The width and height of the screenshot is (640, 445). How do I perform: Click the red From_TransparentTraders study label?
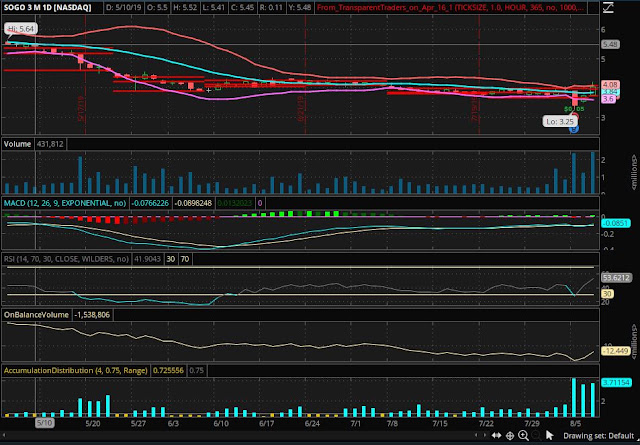pyautogui.click(x=451, y=7)
